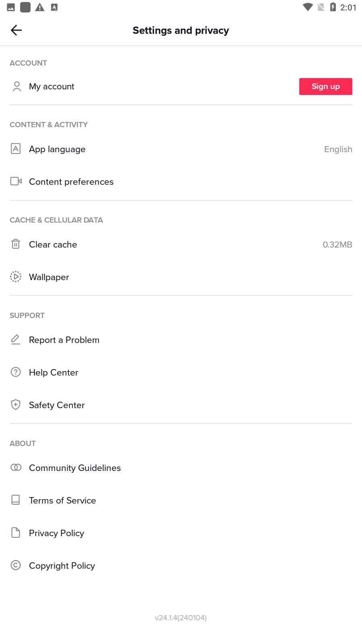Tap the App language letter icon
Image resolution: width=362 pixels, height=644 pixels.
(x=16, y=149)
